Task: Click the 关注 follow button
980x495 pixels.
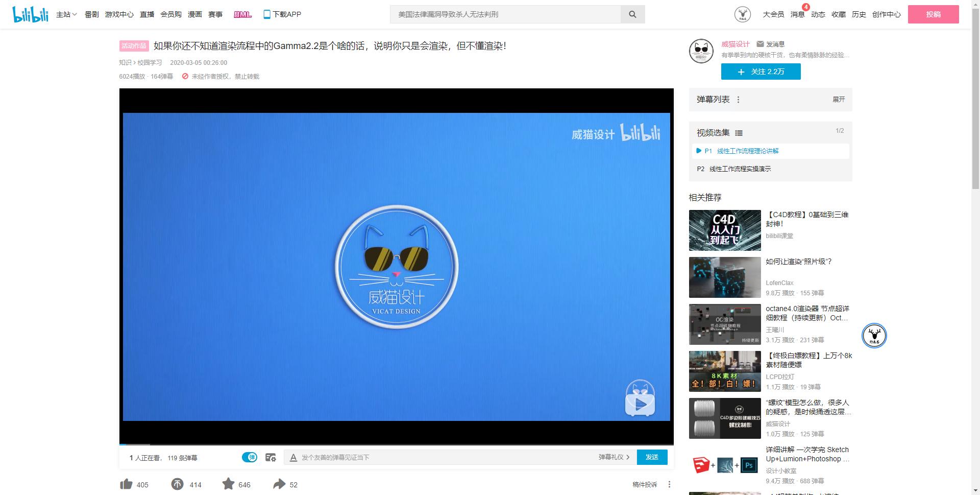Action: (761, 72)
